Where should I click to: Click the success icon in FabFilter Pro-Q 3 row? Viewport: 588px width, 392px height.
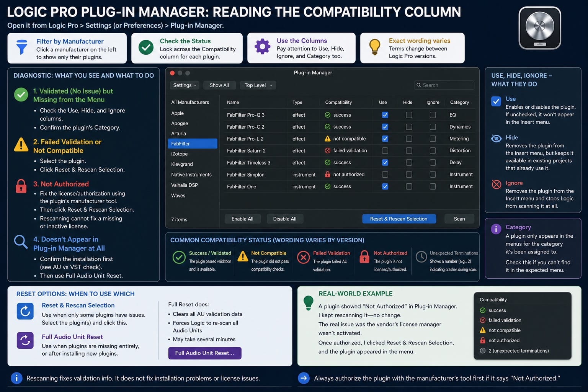pos(328,115)
